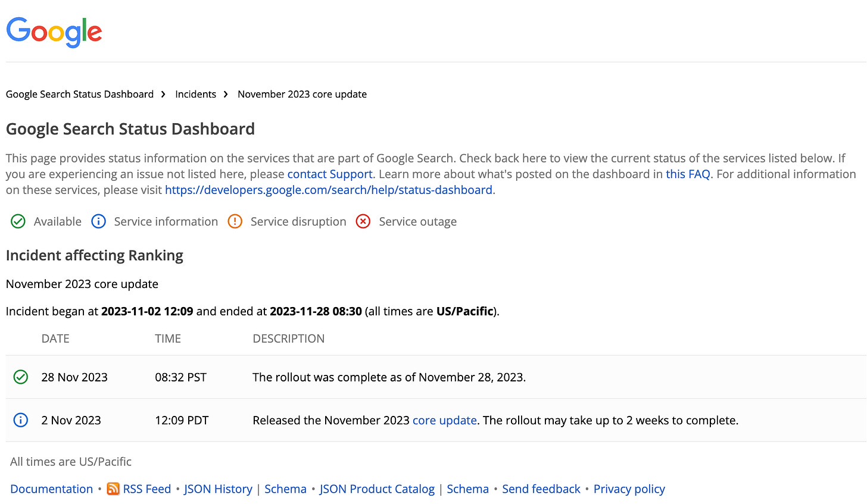Viewport: 867px width, 504px height.
Task: Click the RSS Feed icon
Action: tap(113, 489)
